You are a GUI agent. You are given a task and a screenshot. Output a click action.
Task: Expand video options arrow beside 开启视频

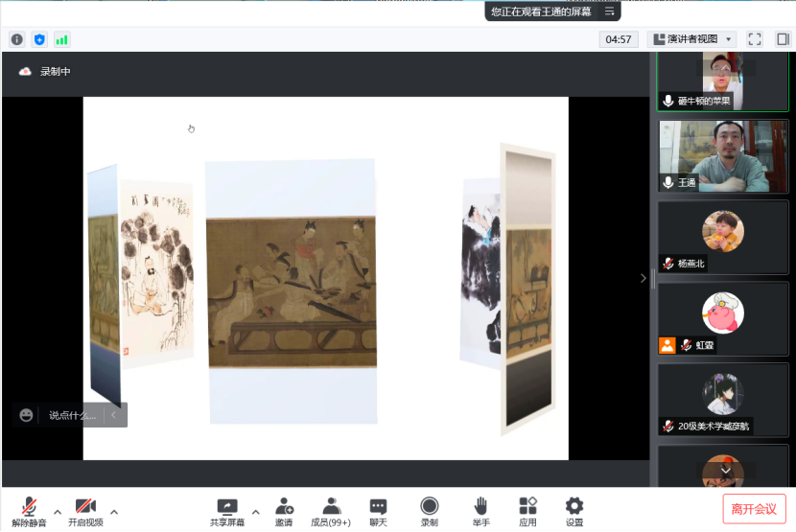(114, 511)
